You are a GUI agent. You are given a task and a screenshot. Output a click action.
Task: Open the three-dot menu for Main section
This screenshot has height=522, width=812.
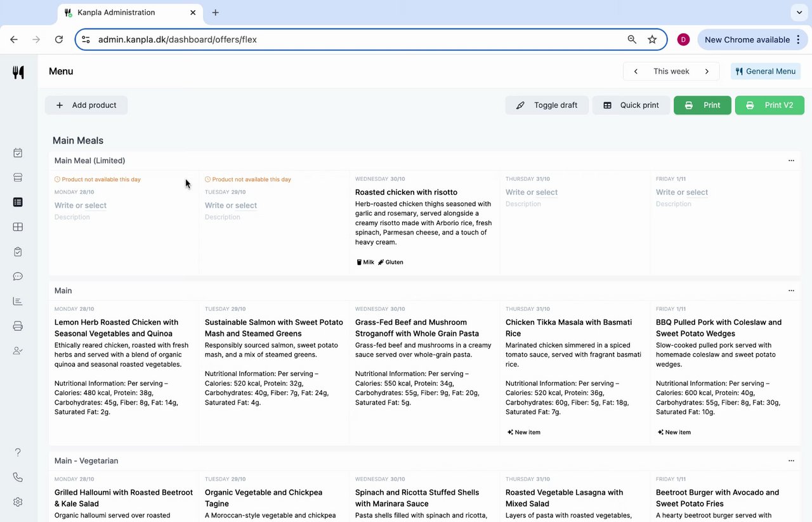click(x=791, y=290)
